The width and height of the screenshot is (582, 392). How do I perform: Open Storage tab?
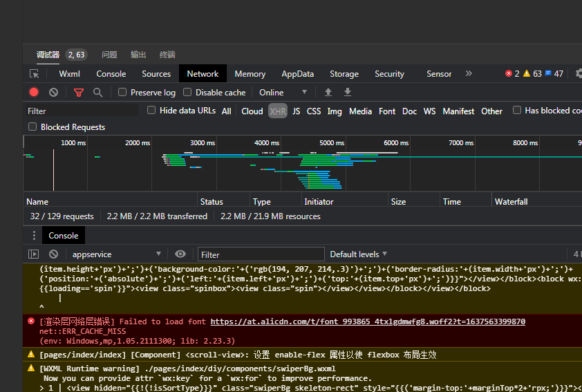point(344,74)
